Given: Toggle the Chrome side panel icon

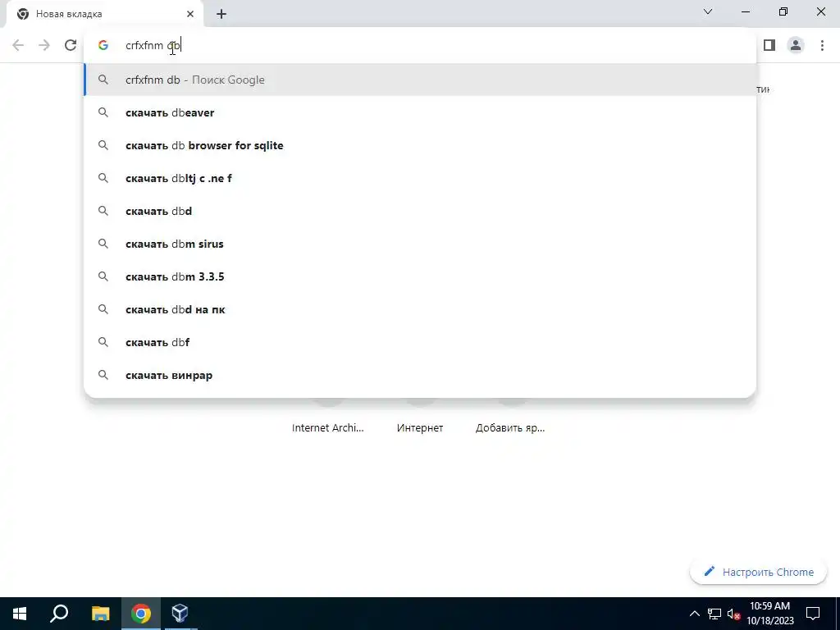Looking at the screenshot, I should (769, 46).
